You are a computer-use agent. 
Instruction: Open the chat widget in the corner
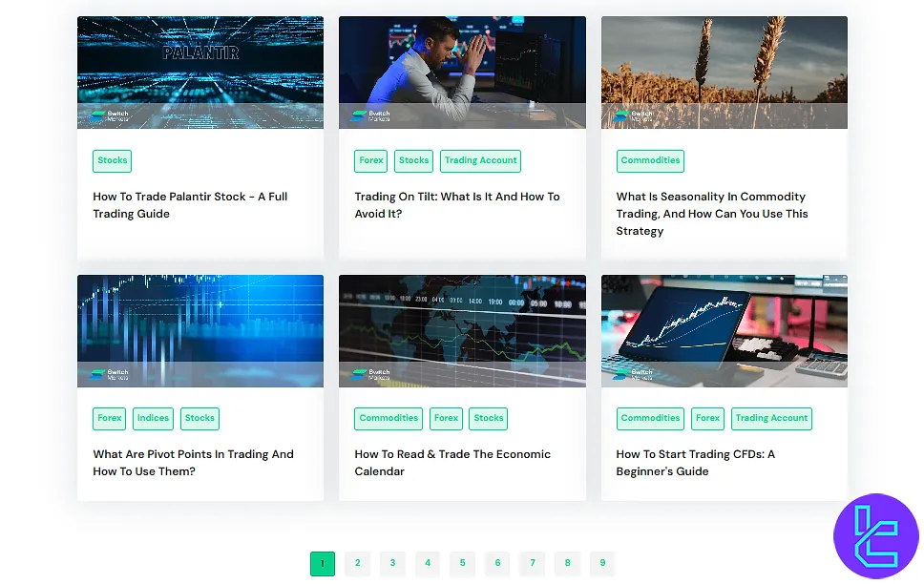(875, 535)
